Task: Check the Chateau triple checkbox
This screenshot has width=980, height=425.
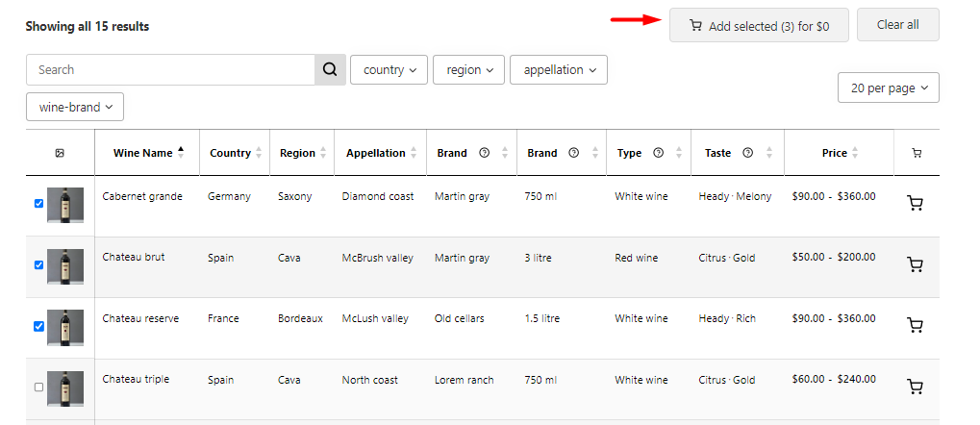Action: (x=38, y=387)
